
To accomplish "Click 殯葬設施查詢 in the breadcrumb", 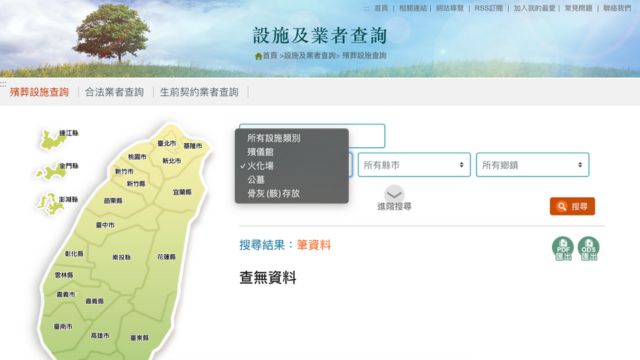I will coord(364,56).
